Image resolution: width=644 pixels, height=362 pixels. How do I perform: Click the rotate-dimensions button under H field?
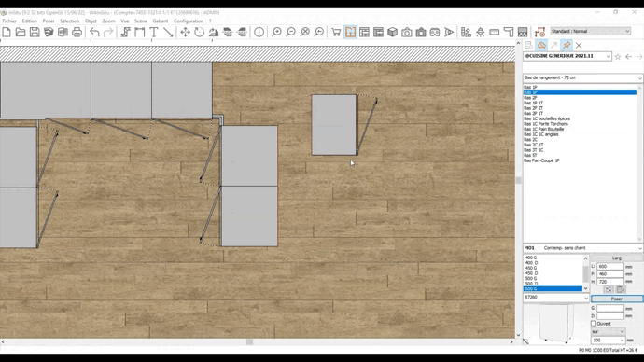pos(609,290)
